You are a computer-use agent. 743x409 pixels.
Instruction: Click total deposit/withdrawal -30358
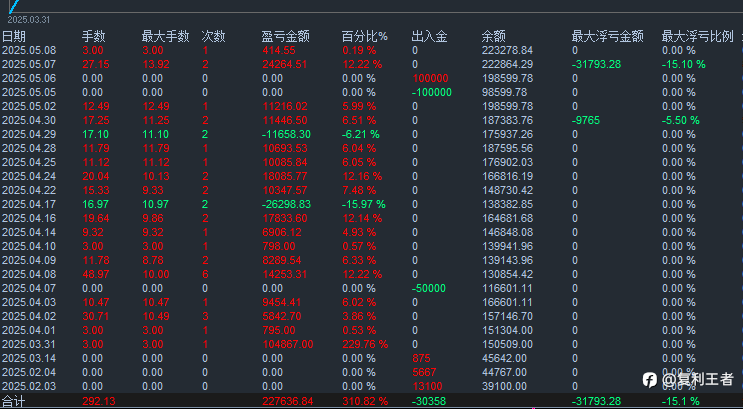click(429, 401)
